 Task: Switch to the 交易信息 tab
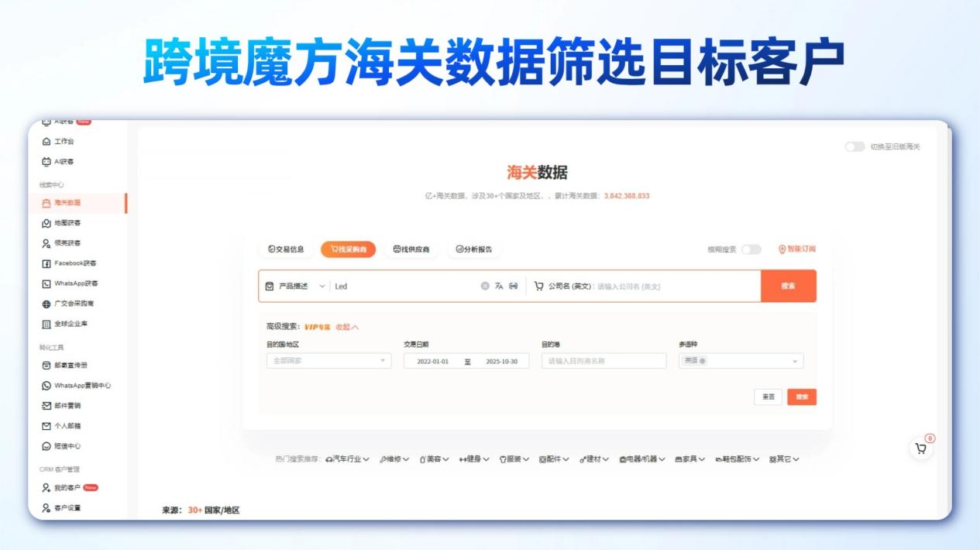pyautogui.click(x=287, y=250)
